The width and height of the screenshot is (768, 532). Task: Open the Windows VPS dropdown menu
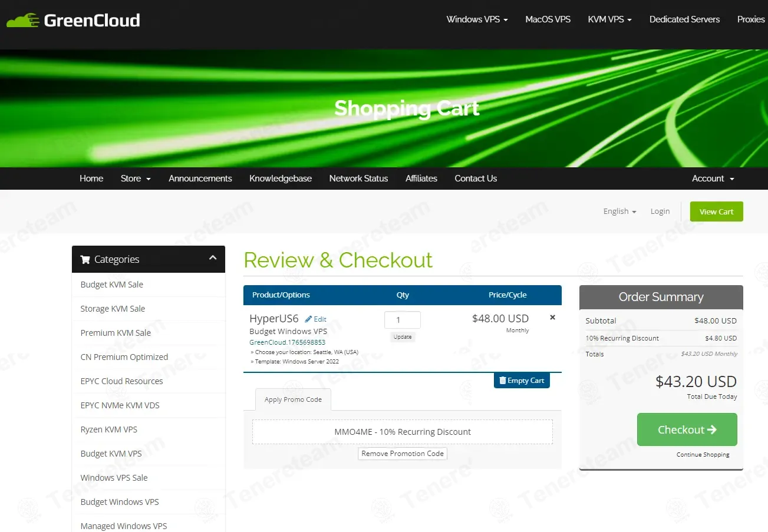pos(477,19)
